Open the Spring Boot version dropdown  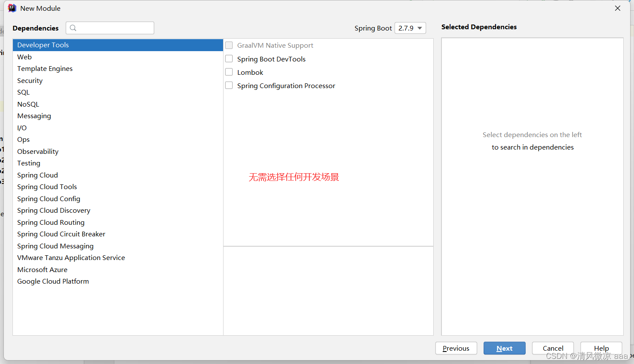coord(410,28)
